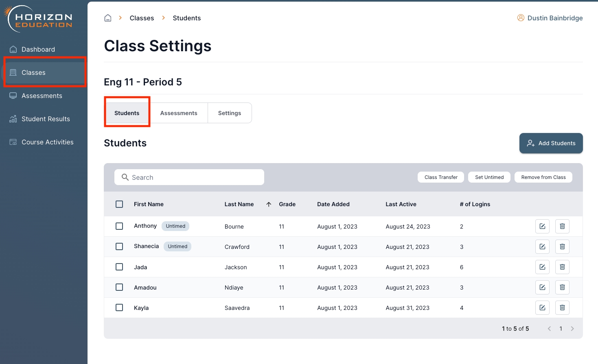This screenshot has height=364, width=598.
Task: Click the Add Students button
Action: pyautogui.click(x=551, y=143)
